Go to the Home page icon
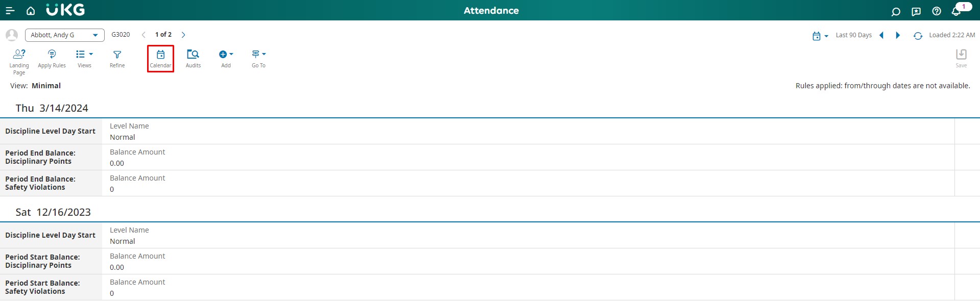980x304 pixels. point(31,11)
